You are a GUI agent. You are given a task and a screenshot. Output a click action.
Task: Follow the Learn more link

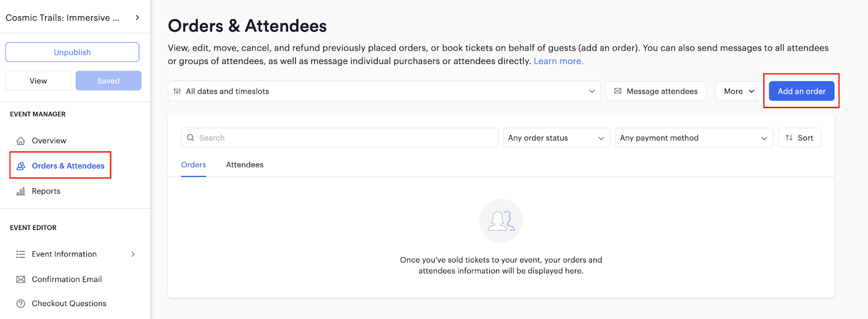[x=558, y=61]
